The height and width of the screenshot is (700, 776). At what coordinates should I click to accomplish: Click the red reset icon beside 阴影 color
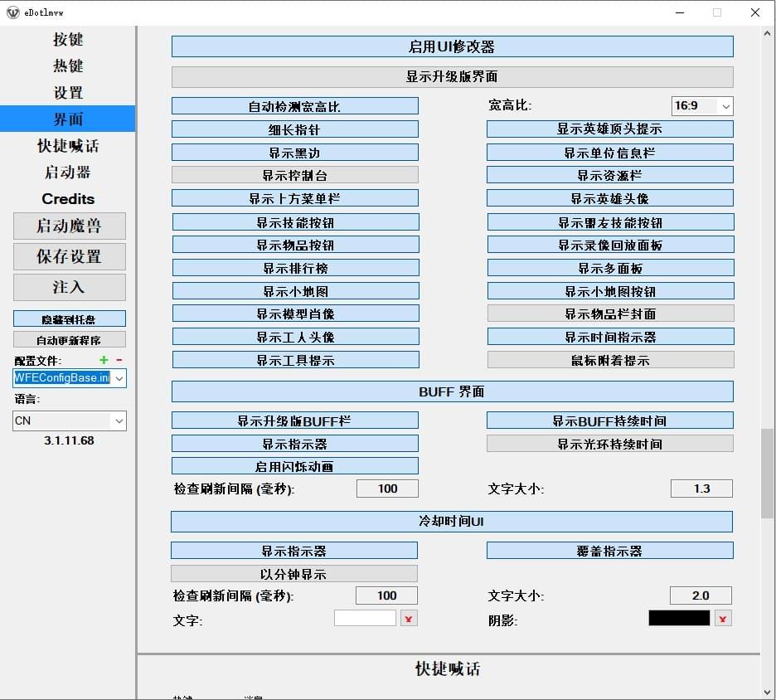723,619
